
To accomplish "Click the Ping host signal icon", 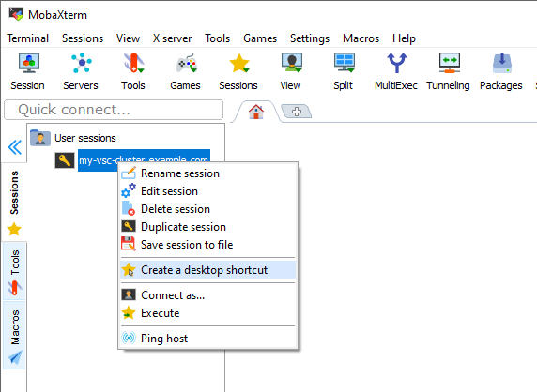I will pos(129,338).
